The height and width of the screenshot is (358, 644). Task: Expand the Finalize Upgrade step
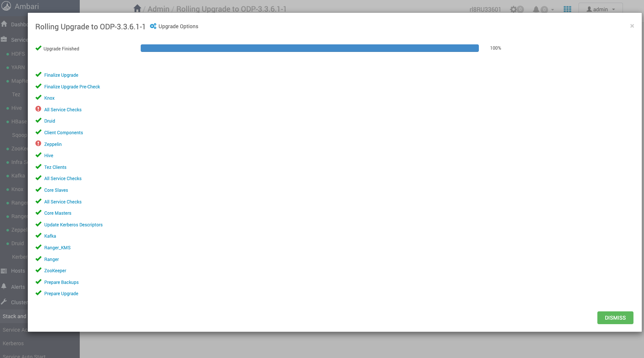(x=61, y=75)
